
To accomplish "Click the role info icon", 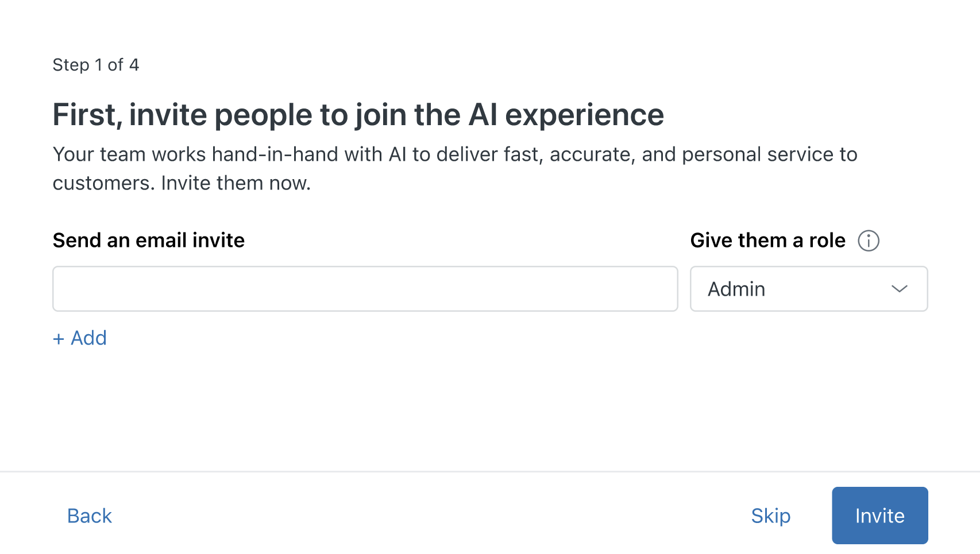I will click(x=868, y=241).
